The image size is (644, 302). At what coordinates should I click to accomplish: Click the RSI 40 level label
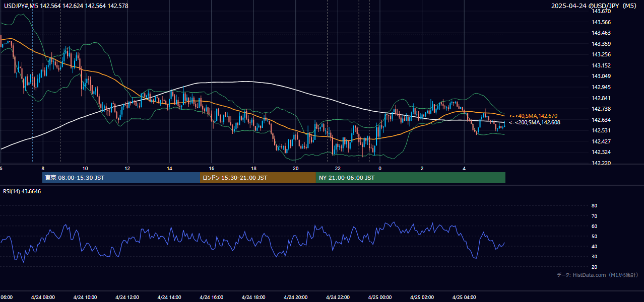[594, 246]
